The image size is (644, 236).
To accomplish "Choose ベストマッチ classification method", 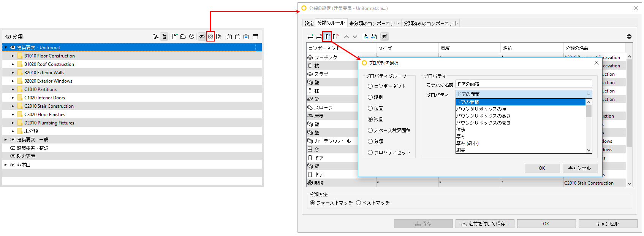I will point(358,203).
